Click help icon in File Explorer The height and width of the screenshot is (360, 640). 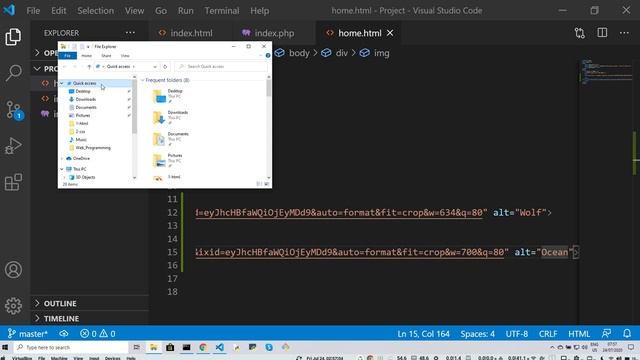268,56
